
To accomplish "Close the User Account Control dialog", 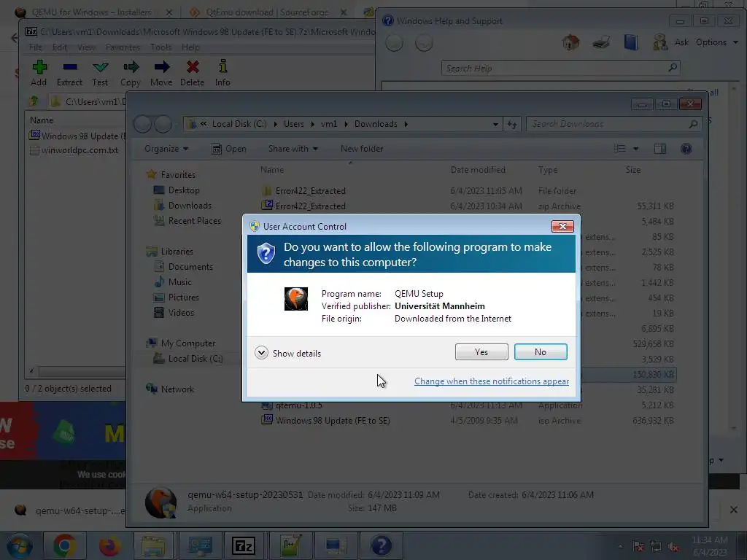I will tap(562, 226).
